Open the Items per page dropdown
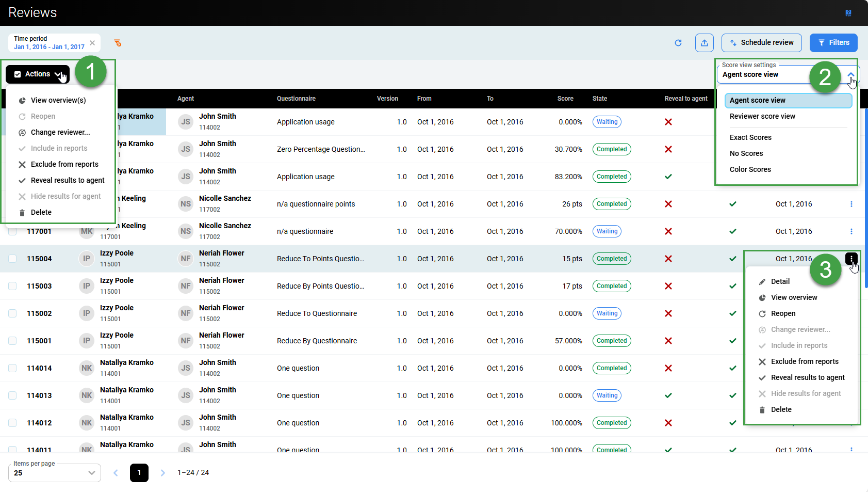 (x=54, y=473)
